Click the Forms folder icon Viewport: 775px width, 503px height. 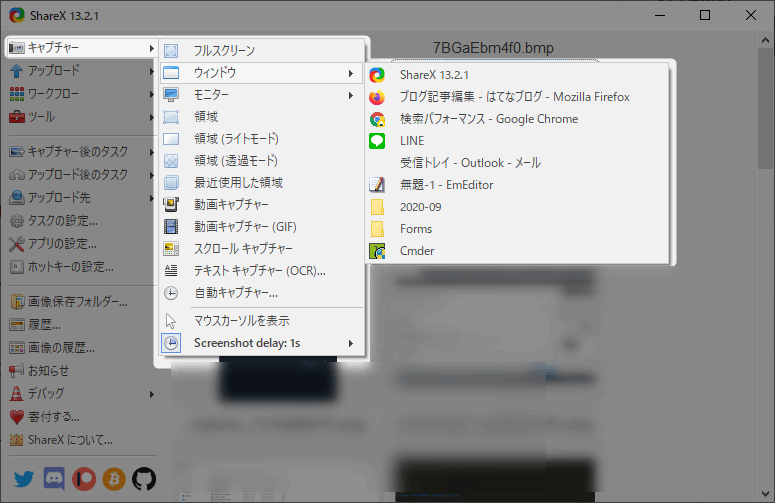pos(377,229)
